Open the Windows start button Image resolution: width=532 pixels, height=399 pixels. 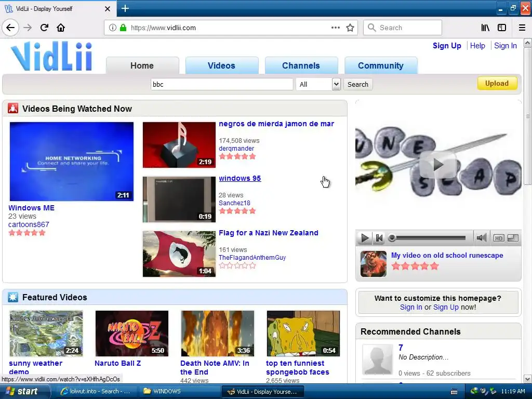pyautogui.click(x=24, y=391)
